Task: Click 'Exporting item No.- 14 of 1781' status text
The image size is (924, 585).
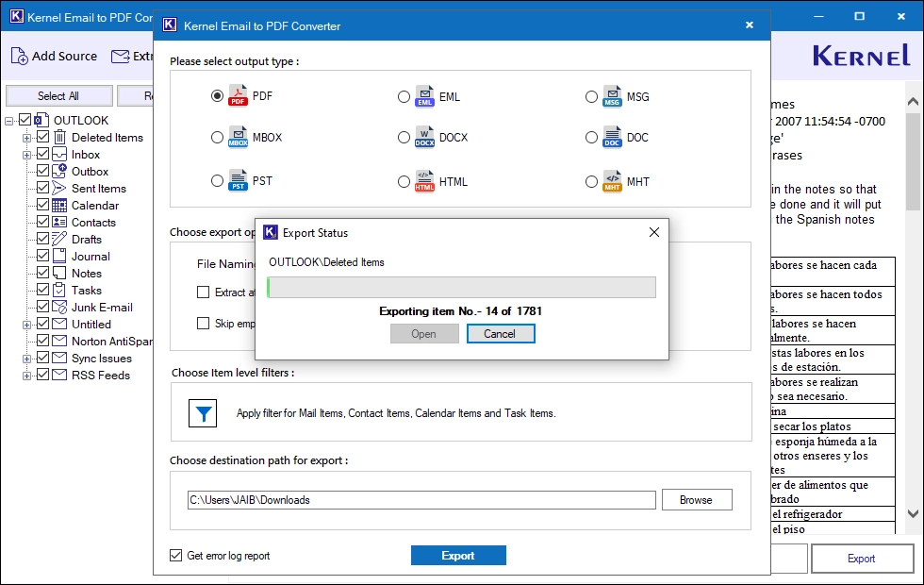Action: [461, 310]
